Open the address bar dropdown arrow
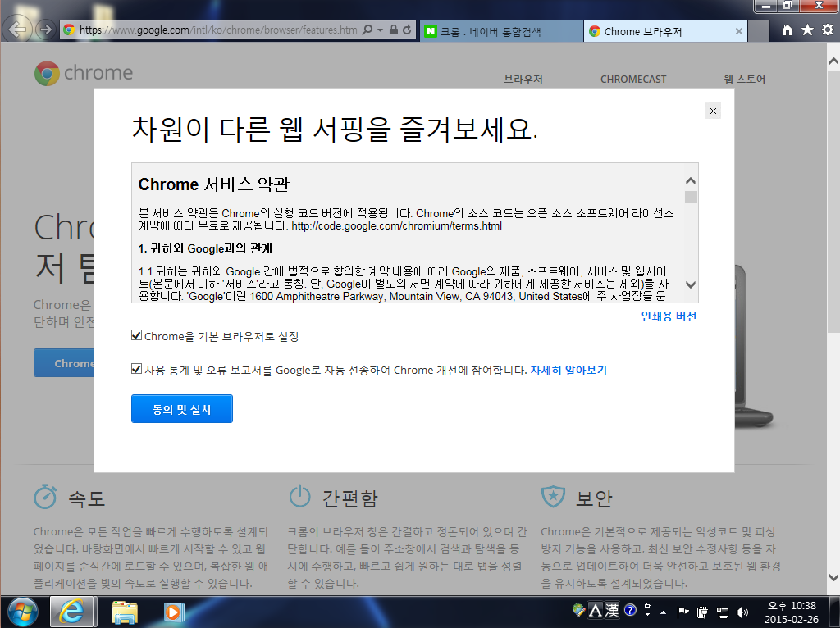840x628 pixels. (380, 30)
